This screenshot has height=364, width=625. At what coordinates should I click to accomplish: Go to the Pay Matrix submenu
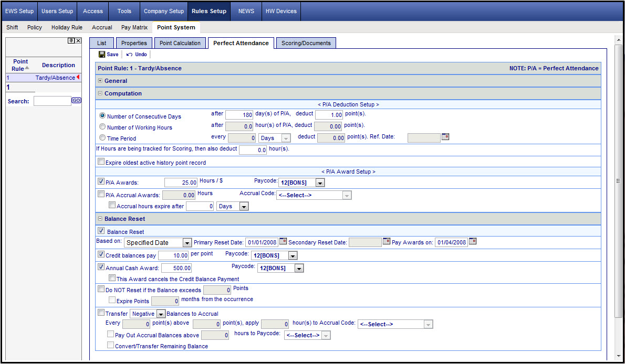(x=134, y=27)
